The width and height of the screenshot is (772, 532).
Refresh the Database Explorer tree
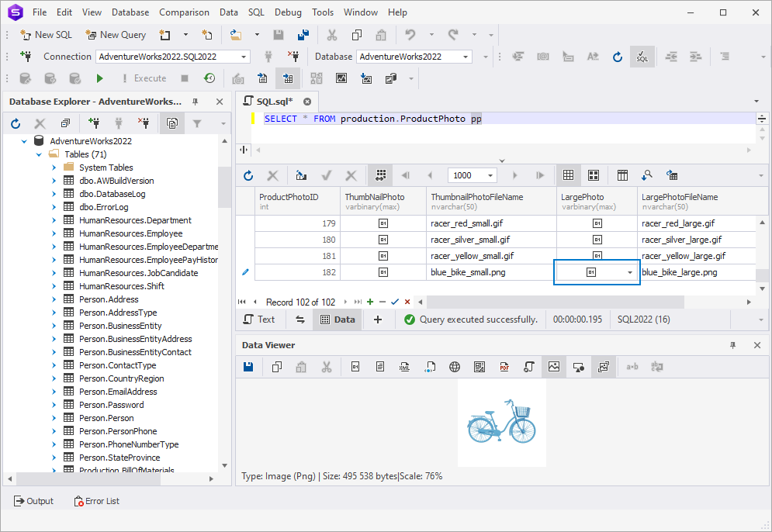click(x=16, y=123)
